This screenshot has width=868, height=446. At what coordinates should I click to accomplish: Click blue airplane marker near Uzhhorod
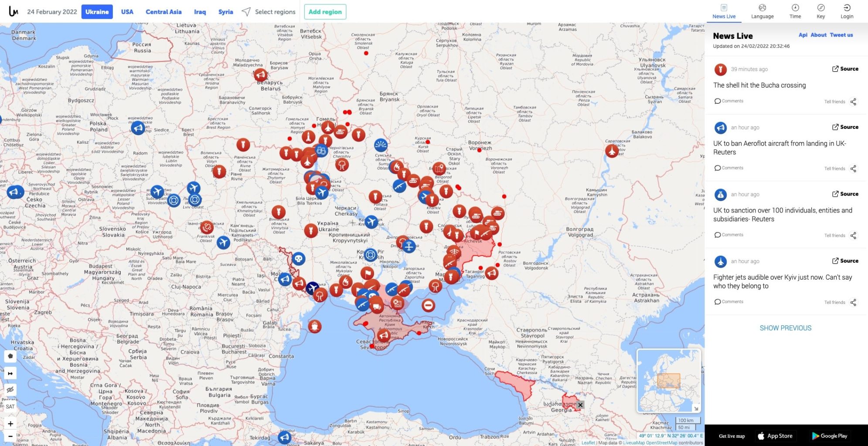point(223,242)
